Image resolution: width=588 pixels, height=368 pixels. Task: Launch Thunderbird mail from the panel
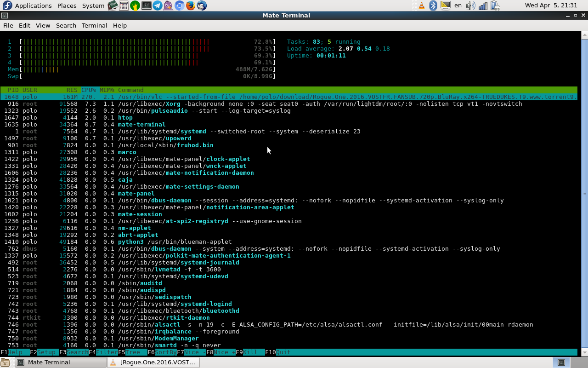point(201,6)
